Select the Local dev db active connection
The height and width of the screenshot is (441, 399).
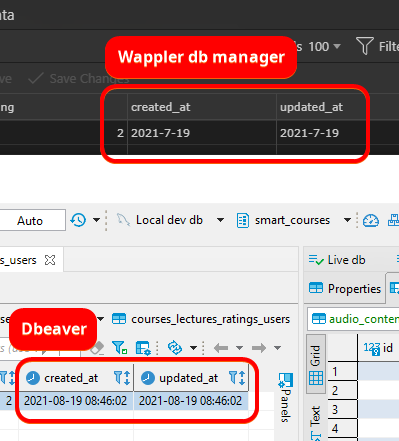pos(160,220)
